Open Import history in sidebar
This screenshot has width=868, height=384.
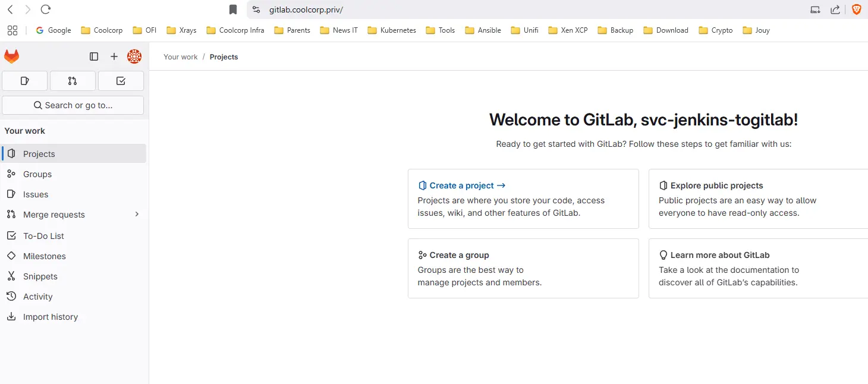(x=51, y=317)
